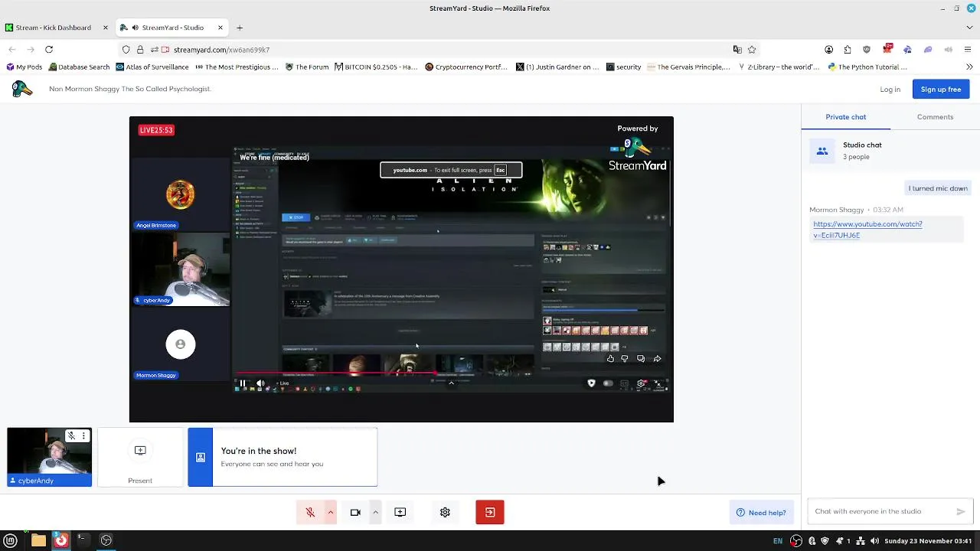Select the StreamYard - Studio tab

167,28
